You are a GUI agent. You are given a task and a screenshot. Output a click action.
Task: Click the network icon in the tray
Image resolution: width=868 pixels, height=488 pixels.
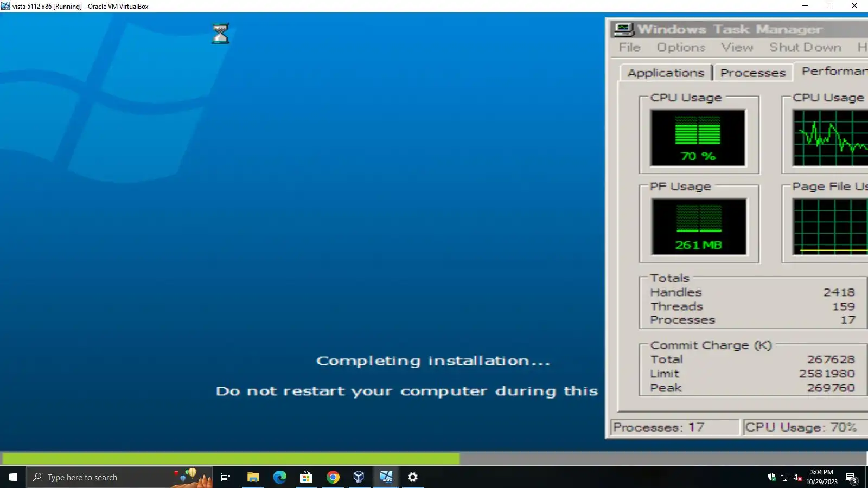785,477
